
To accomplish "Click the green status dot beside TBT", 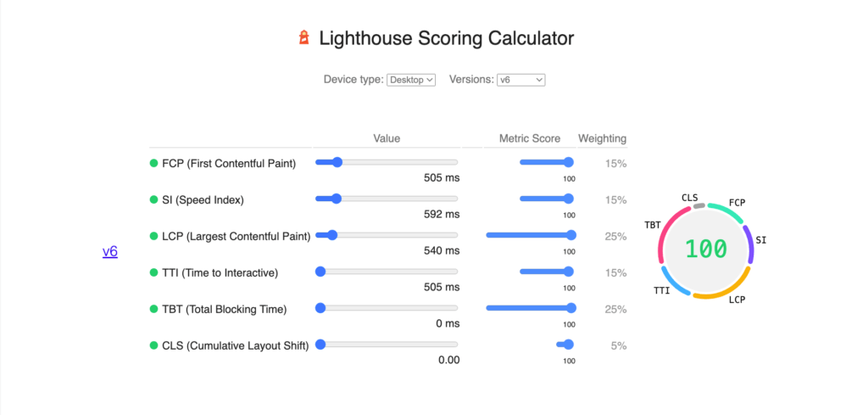I will coord(154,309).
